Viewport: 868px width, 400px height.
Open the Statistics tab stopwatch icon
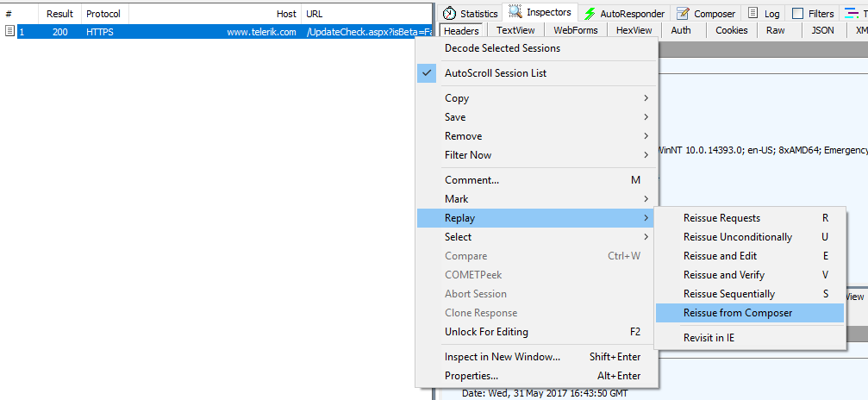[x=449, y=14]
